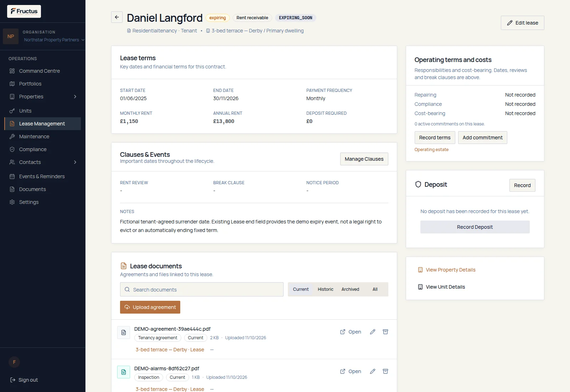570x392 pixels.
Task: Click Record terms button
Action: [435, 138]
